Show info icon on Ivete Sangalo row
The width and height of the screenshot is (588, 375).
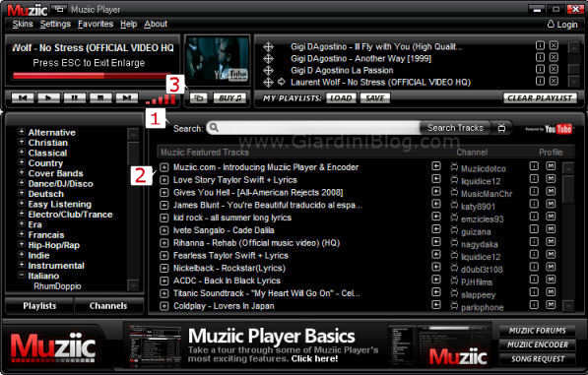(534, 229)
